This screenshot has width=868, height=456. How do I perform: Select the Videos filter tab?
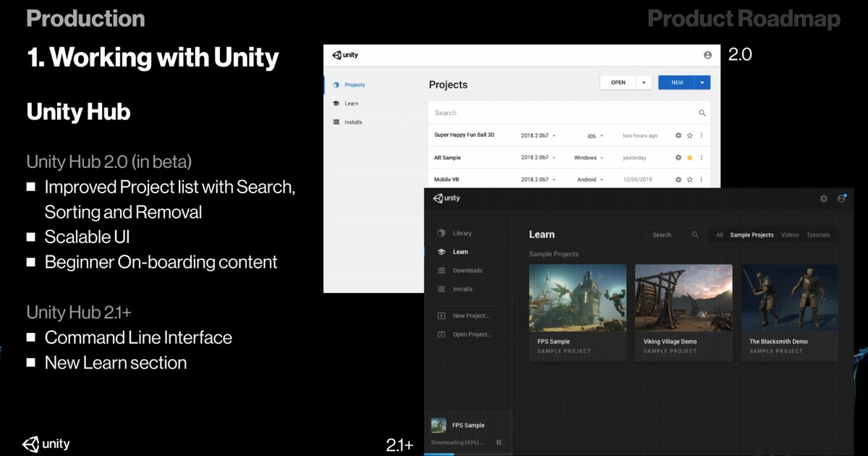(x=790, y=235)
